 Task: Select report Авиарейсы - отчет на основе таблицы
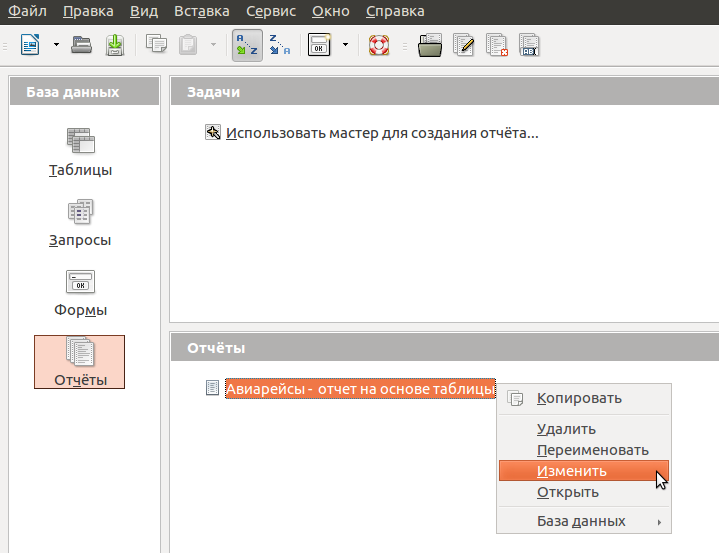360,389
